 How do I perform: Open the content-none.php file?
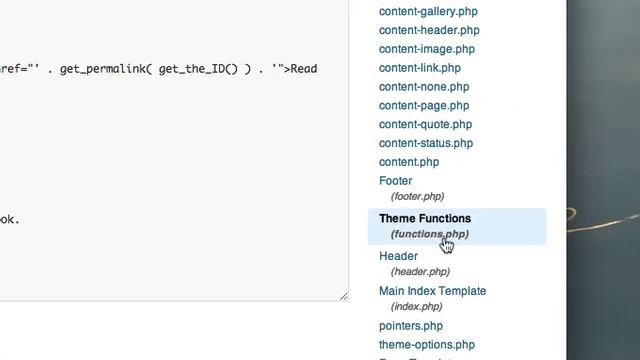[424, 87]
